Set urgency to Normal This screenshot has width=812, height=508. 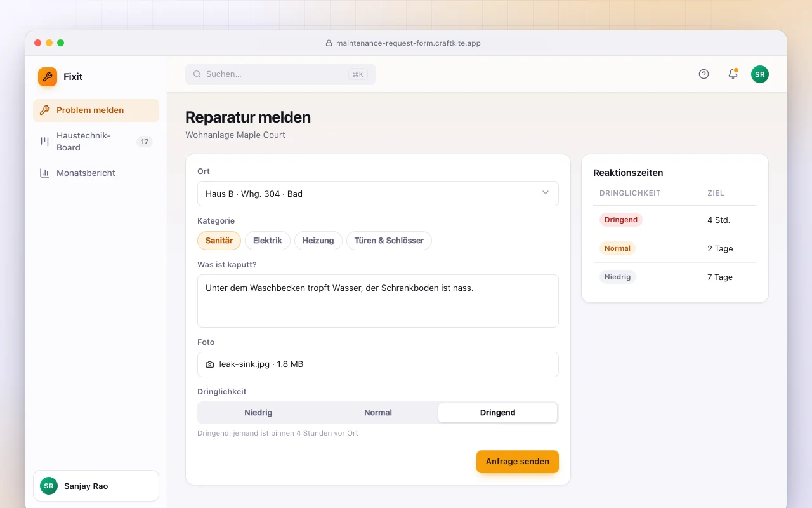tap(378, 413)
